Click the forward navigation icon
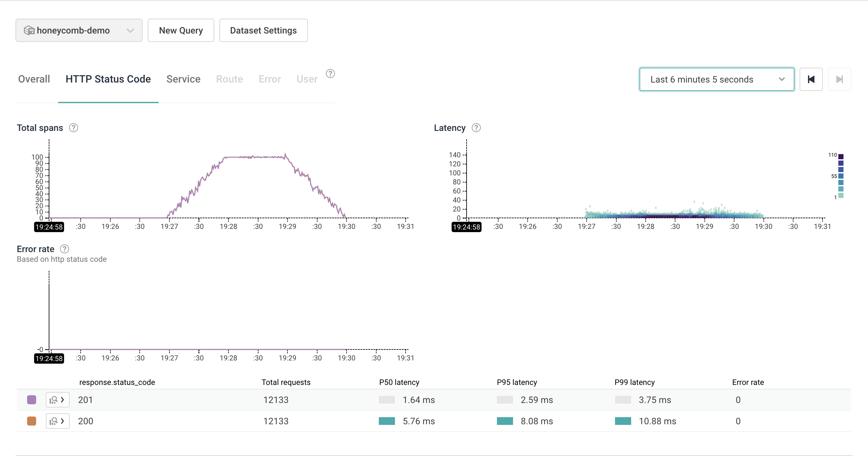Screen dimensions: 868x461 (839, 79)
